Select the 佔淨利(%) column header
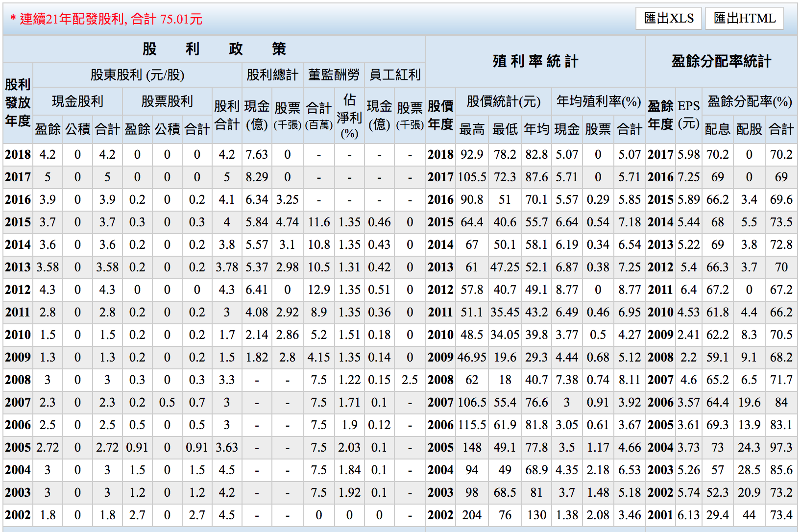This screenshot has height=532, width=801. click(x=349, y=117)
